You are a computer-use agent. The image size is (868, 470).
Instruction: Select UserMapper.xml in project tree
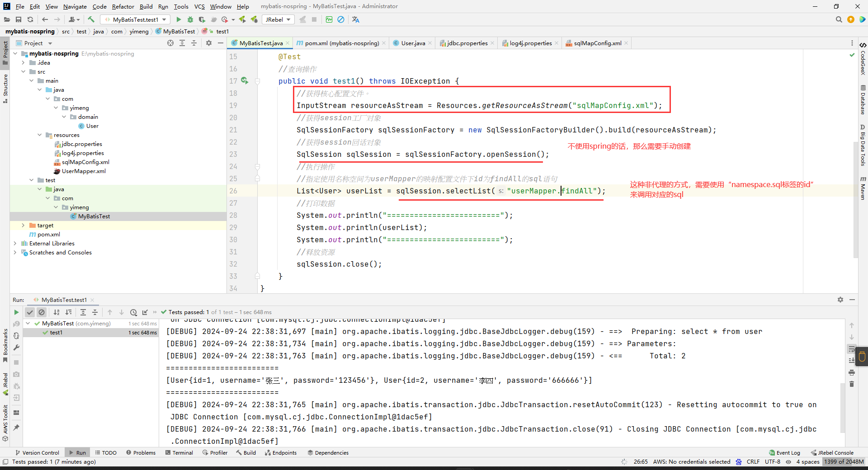pyautogui.click(x=84, y=171)
